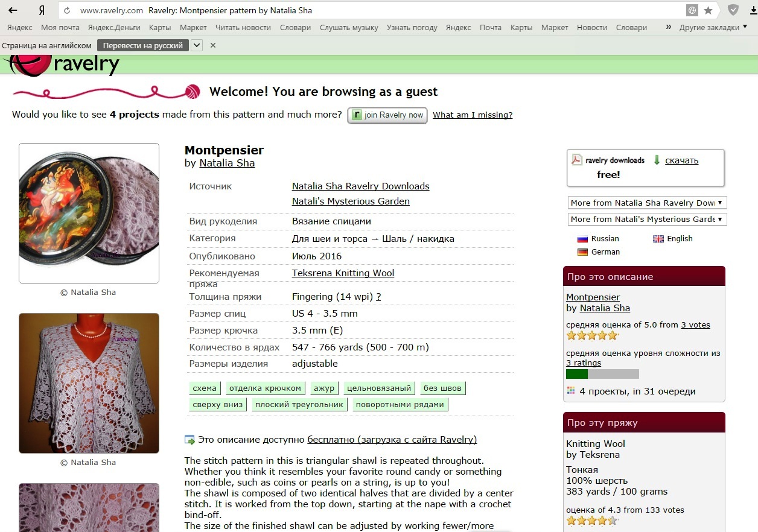
Task: Click the protection shield icon
Action: coord(733,10)
